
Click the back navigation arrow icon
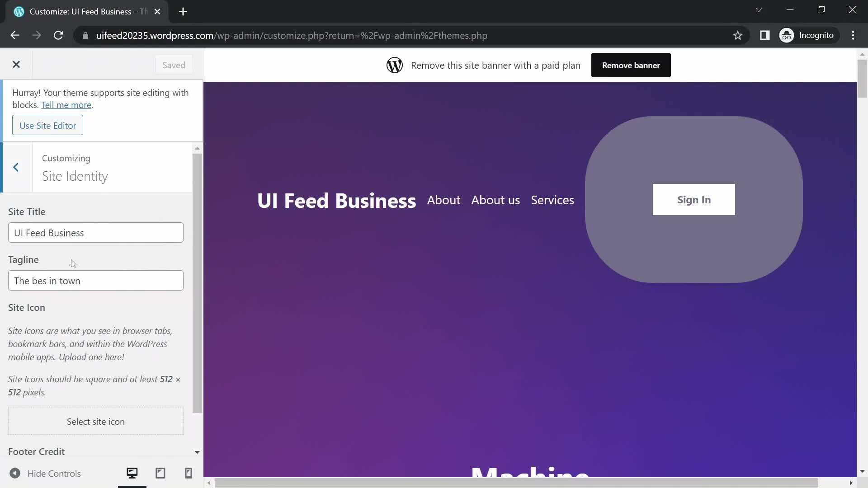16,168
